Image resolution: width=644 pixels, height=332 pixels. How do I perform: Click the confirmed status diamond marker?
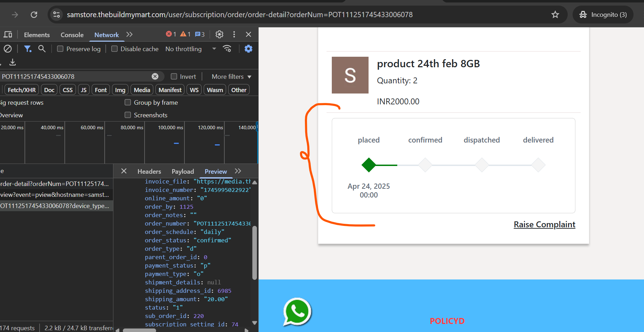tap(425, 165)
